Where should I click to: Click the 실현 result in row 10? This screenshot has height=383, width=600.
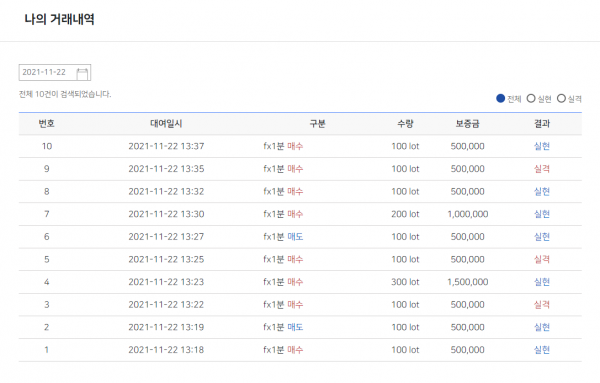tap(542, 146)
